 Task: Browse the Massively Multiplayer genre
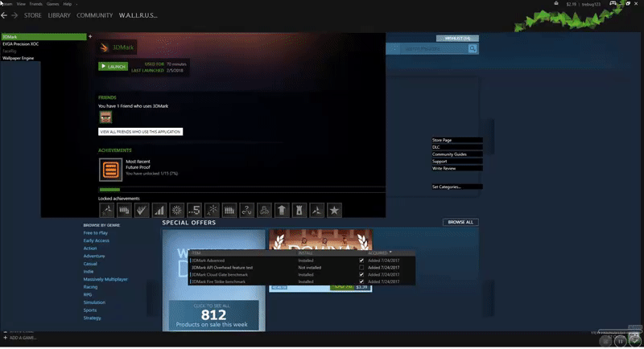click(x=105, y=279)
